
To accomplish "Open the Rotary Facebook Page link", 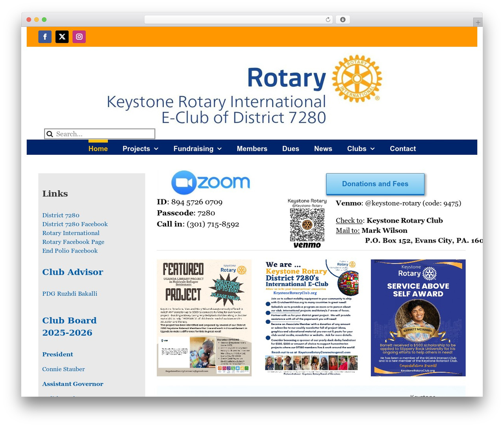I will (x=73, y=242).
